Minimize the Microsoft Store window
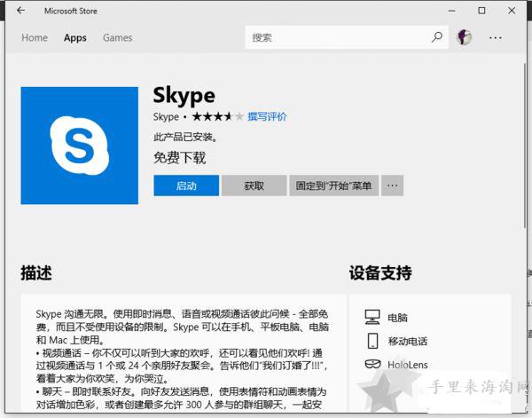Image resolution: width=532 pixels, height=418 pixels. point(451,11)
